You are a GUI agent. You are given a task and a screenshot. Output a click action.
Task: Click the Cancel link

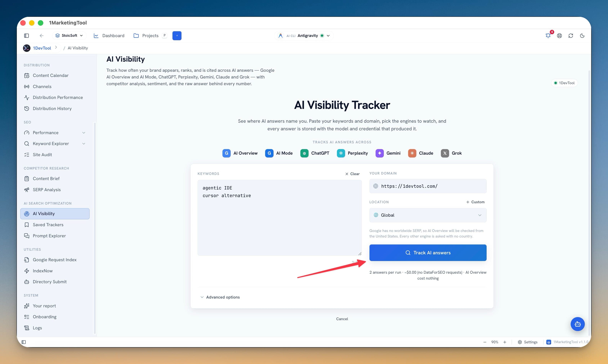[342, 319]
